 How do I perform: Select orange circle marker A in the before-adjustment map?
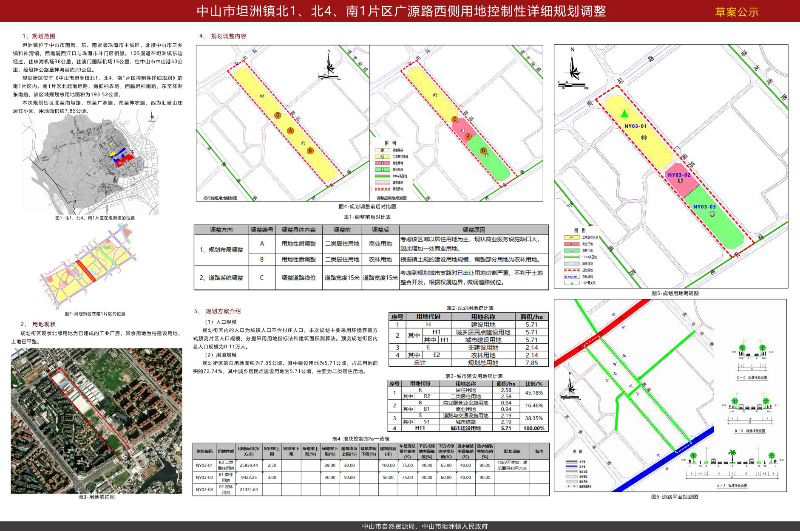[291, 131]
